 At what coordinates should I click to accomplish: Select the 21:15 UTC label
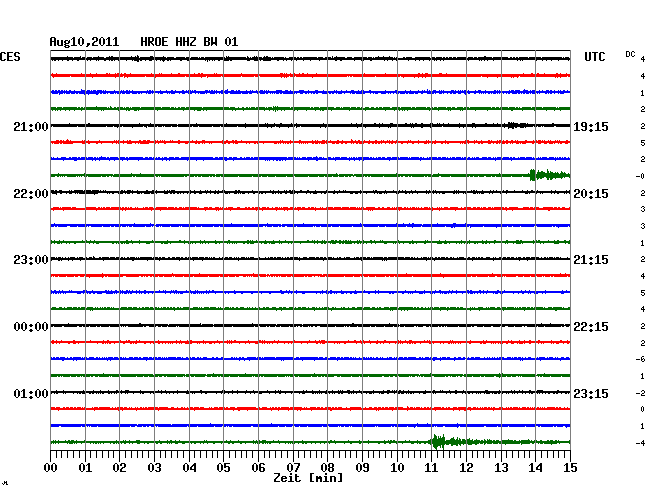(x=591, y=260)
